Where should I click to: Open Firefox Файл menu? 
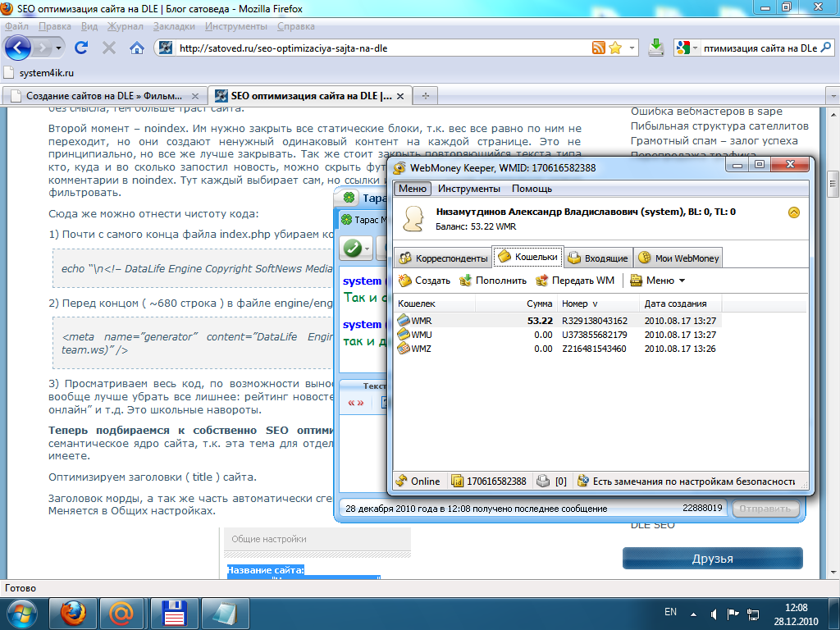tap(16, 26)
